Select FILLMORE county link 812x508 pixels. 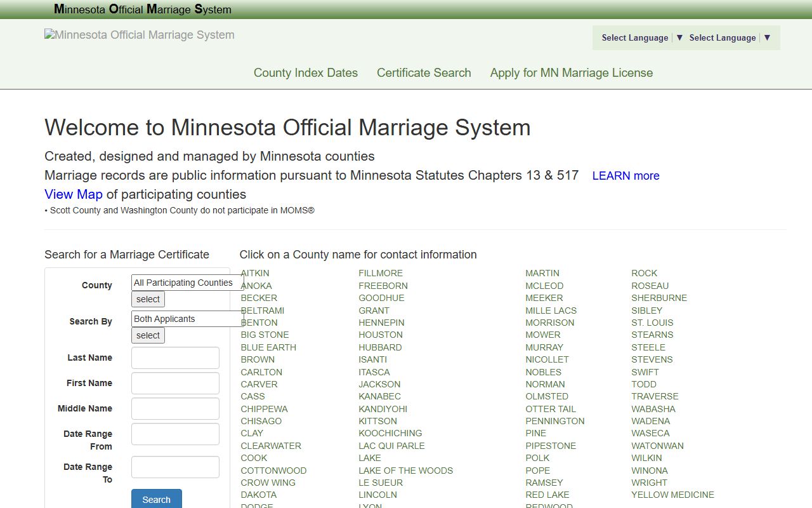[381, 273]
